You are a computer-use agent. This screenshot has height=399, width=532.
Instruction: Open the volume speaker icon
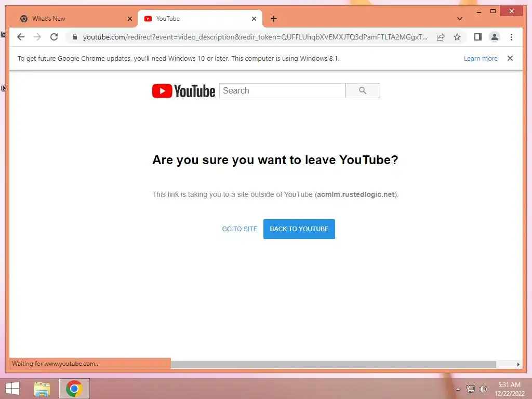[x=483, y=389]
